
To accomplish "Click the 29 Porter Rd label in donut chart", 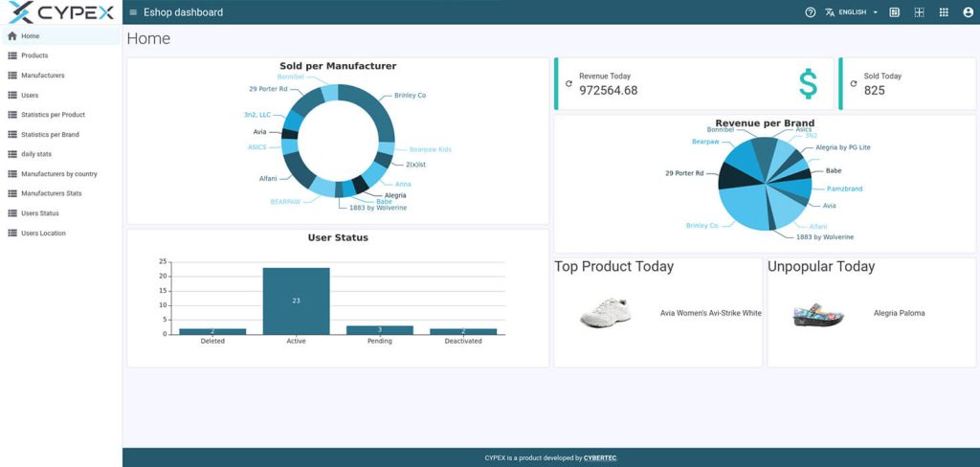I will pyautogui.click(x=268, y=89).
